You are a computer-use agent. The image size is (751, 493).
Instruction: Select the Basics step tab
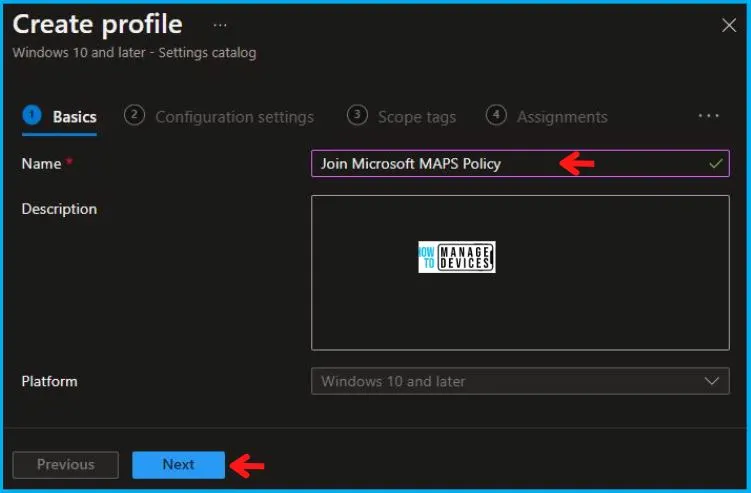pyautogui.click(x=60, y=117)
